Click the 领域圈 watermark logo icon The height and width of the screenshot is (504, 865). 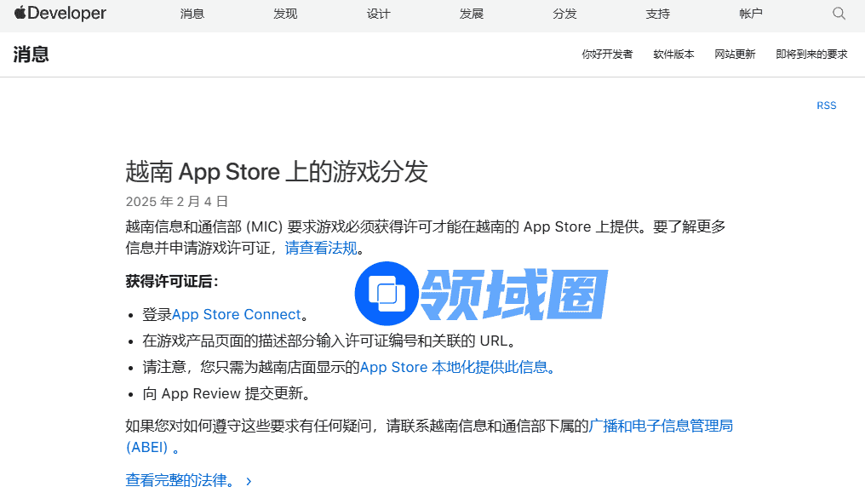point(387,294)
